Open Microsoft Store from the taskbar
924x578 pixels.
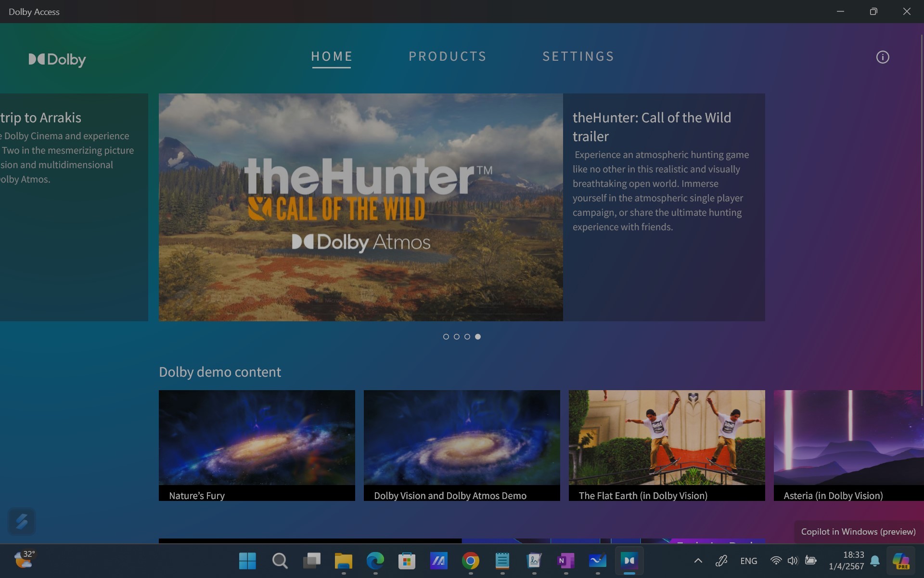[407, 561]
